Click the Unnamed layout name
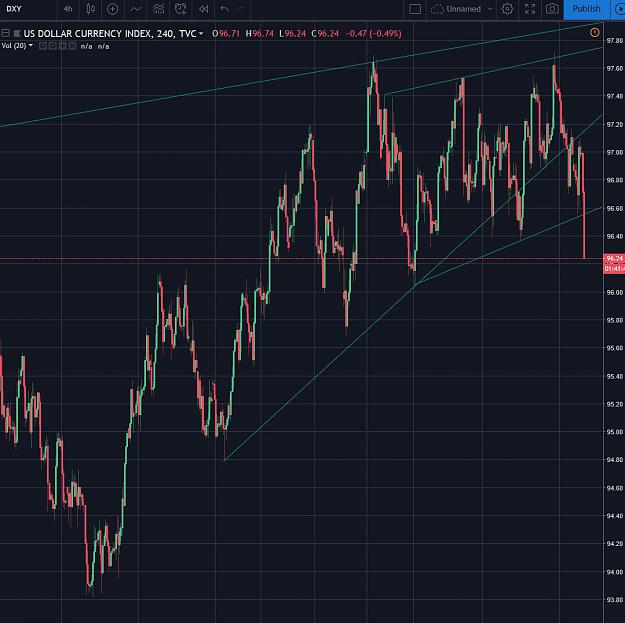Screen dimensions: 625x623 click(463, 9)
